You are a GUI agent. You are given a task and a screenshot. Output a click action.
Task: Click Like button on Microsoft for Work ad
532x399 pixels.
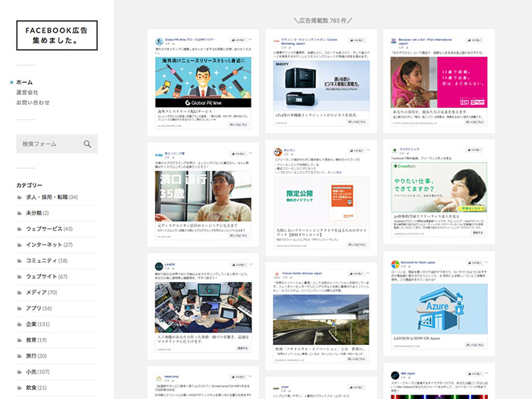pos(475,263)
